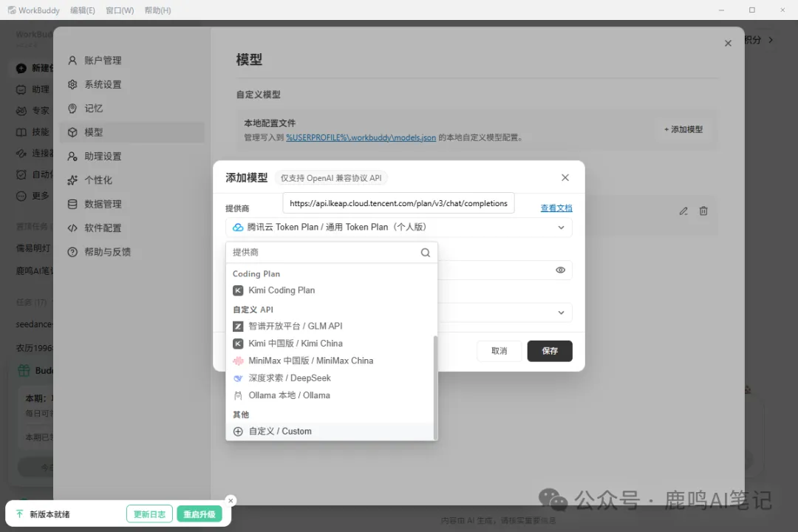Dismiss the 新版本就绪 notification
Image resolution: width=798 pixels, height=532 pixels.
231,501
